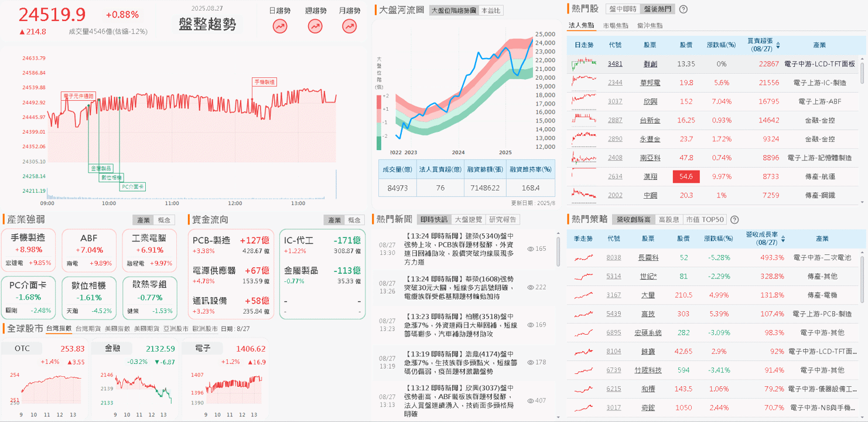The height and width of the screenshot is (422, 868).
Task: Open stock name 竹陞科技 link
Action: click(648, 370)
